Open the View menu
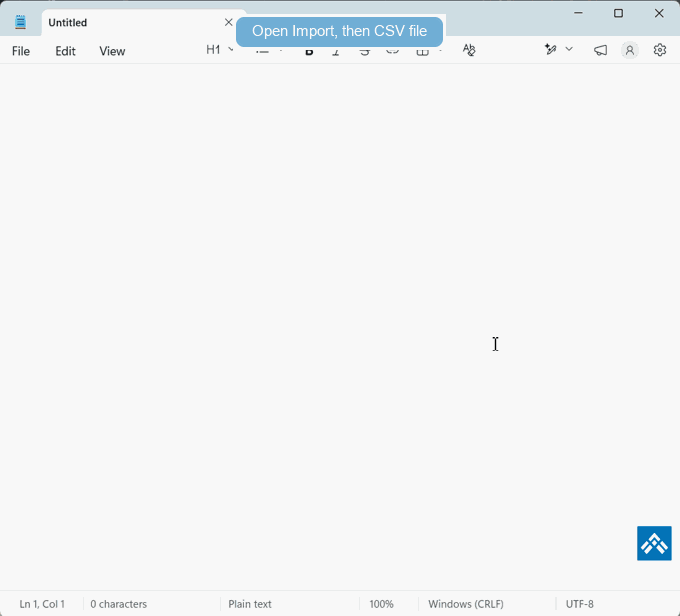This screenshot has width=680, height=616. click(112, 51)
